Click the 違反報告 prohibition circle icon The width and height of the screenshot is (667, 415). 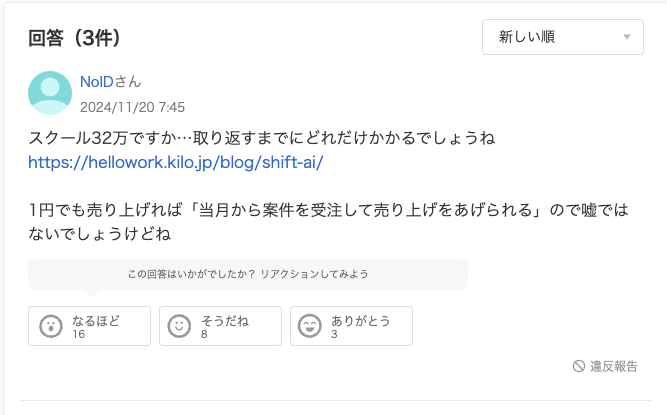pos(579,366)
